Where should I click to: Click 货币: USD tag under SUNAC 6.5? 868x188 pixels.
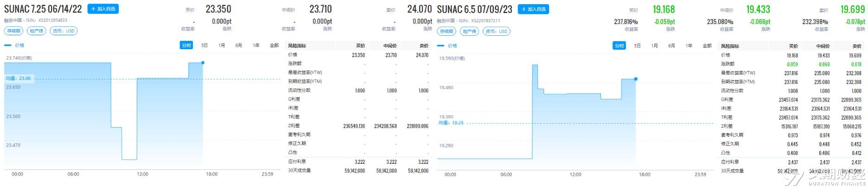pos(497,32)
